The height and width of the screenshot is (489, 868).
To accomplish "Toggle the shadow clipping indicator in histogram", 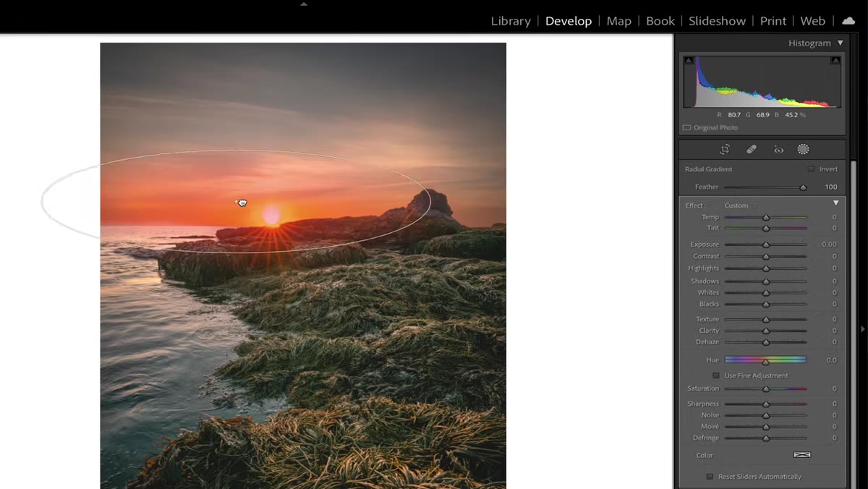I will [689, 61].
